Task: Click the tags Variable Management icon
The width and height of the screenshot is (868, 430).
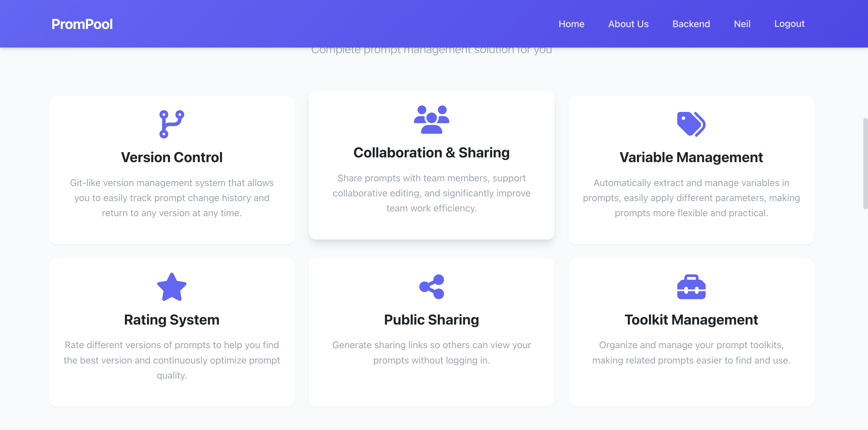Action: (691, 124)
